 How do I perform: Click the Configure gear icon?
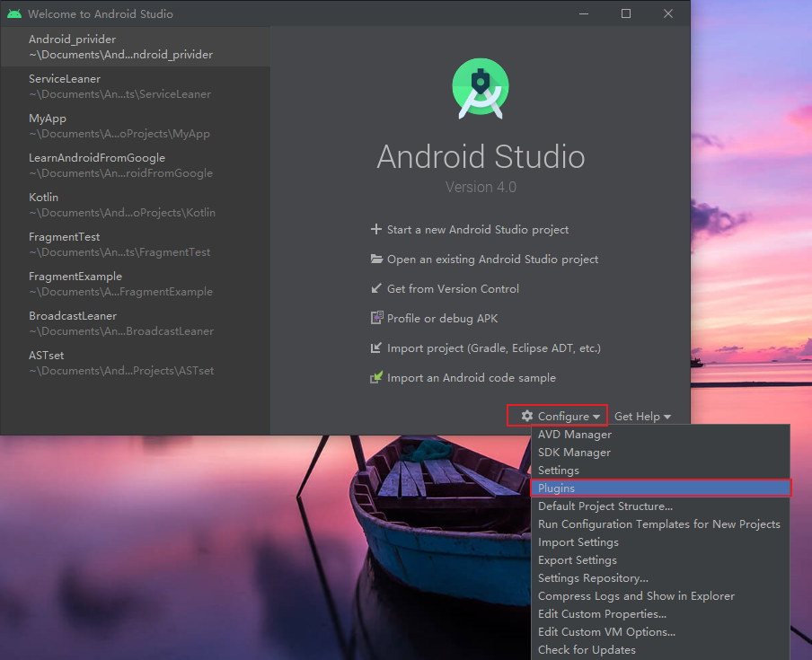click(x=527, y=416)
